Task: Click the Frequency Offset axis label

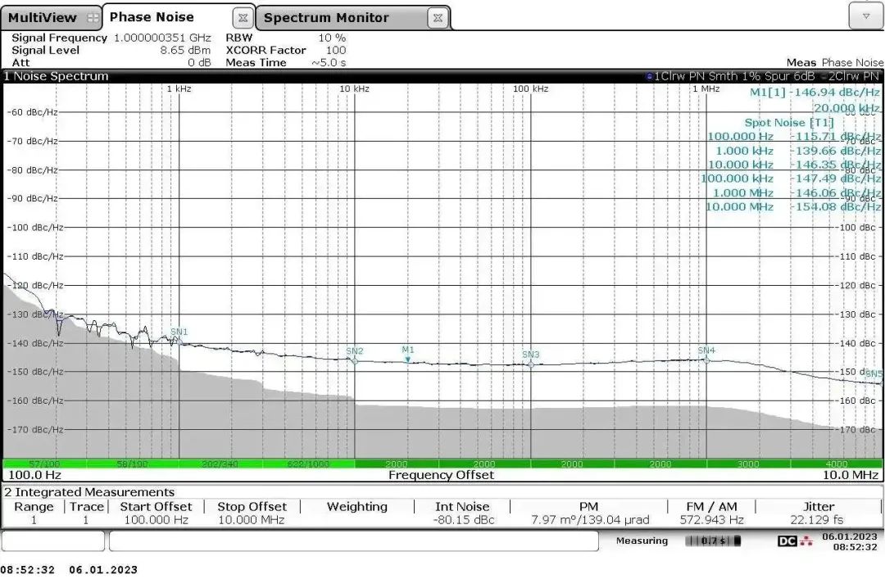Action: pos(441,475)
